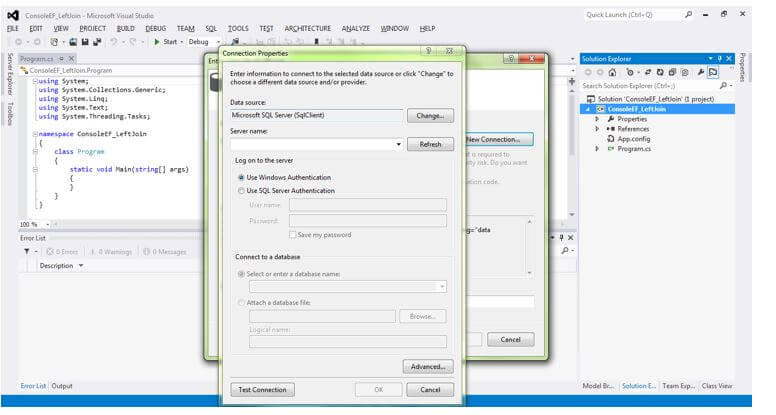Click the search magnifier in Solution Explorer

coord(724,86)
